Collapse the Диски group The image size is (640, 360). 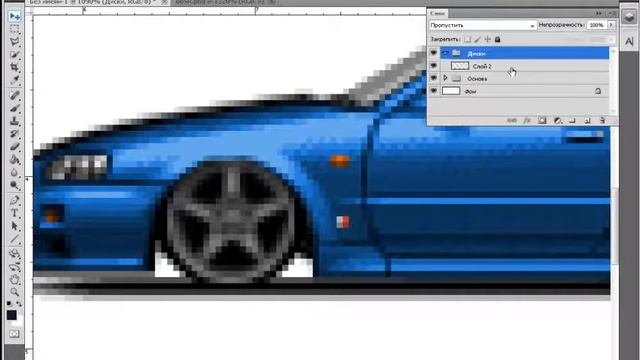pyautogui.click(x=445, y=53)
